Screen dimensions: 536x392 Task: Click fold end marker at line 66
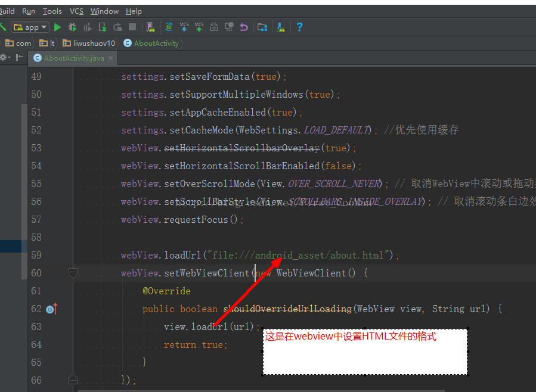(73, 379)
